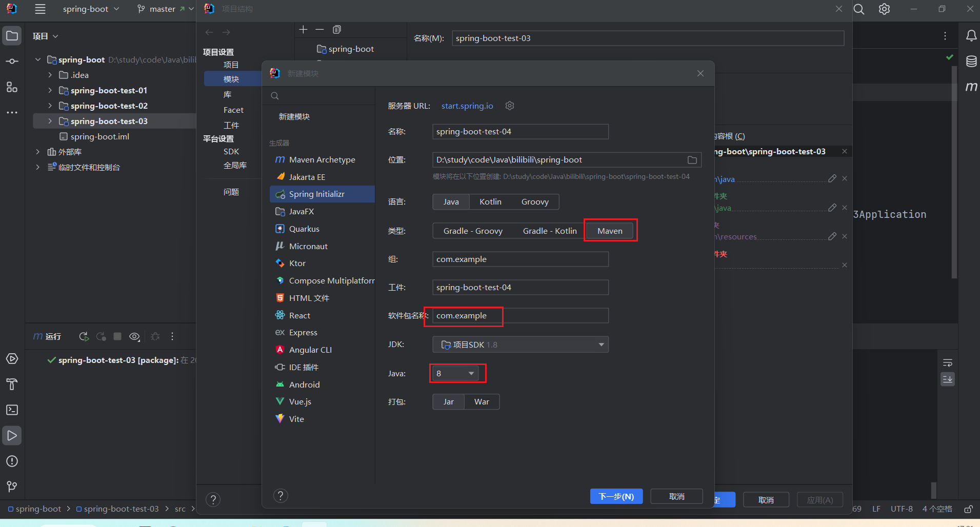Click the copy module icon
The image size is (980, 527).
coord(336,30)
